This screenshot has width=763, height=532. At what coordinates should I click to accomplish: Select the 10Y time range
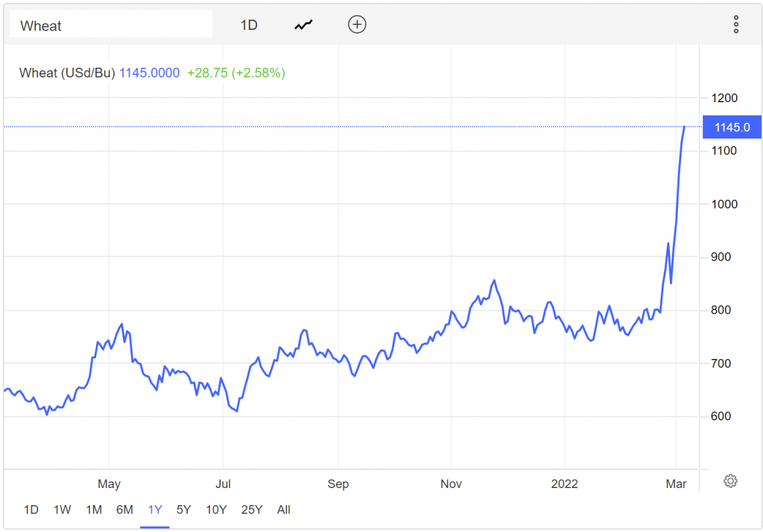coord(216,510)
